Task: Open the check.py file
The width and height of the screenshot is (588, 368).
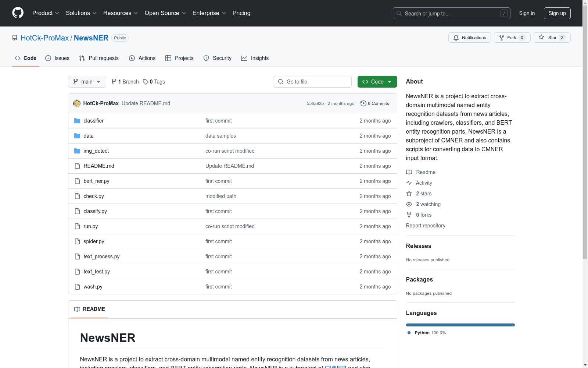Action: [94, 196]
